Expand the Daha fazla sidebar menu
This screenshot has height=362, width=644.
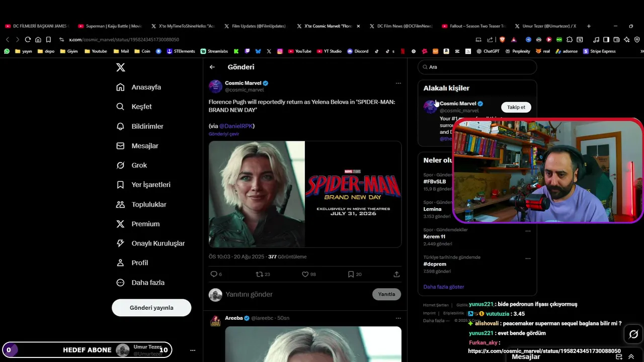point(140,283)
